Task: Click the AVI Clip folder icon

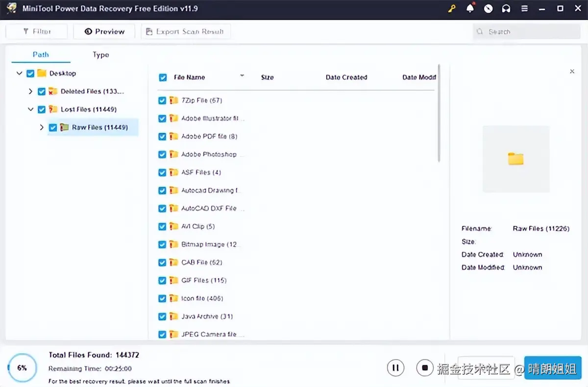Action: [x=173, y=226]
